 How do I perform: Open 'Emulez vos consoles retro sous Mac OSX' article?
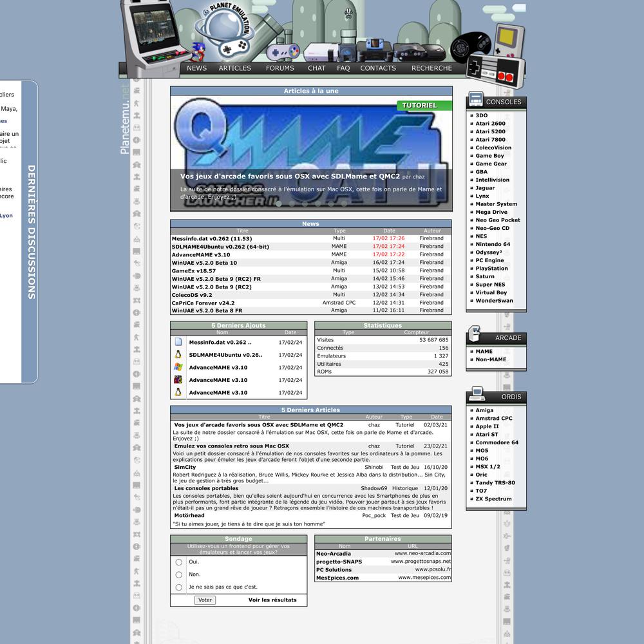pyautogui.click(x=231, y=446)
